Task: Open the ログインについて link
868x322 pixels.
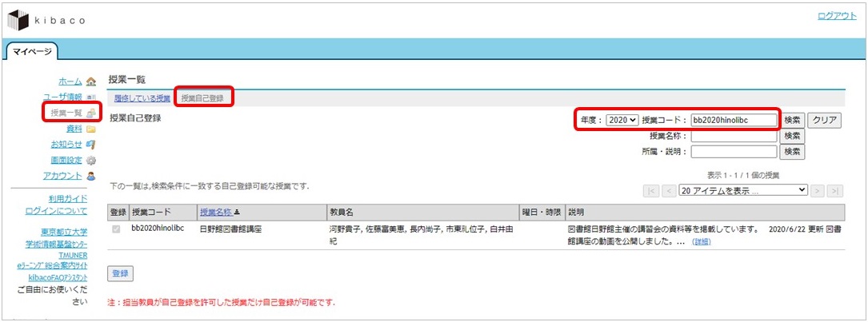Action: (x=56, y=211)
